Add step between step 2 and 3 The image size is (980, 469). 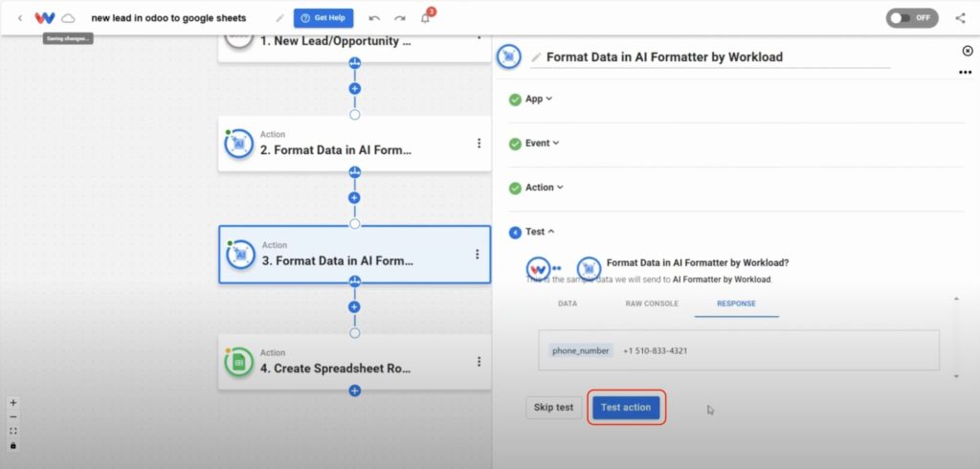[355, 197]
